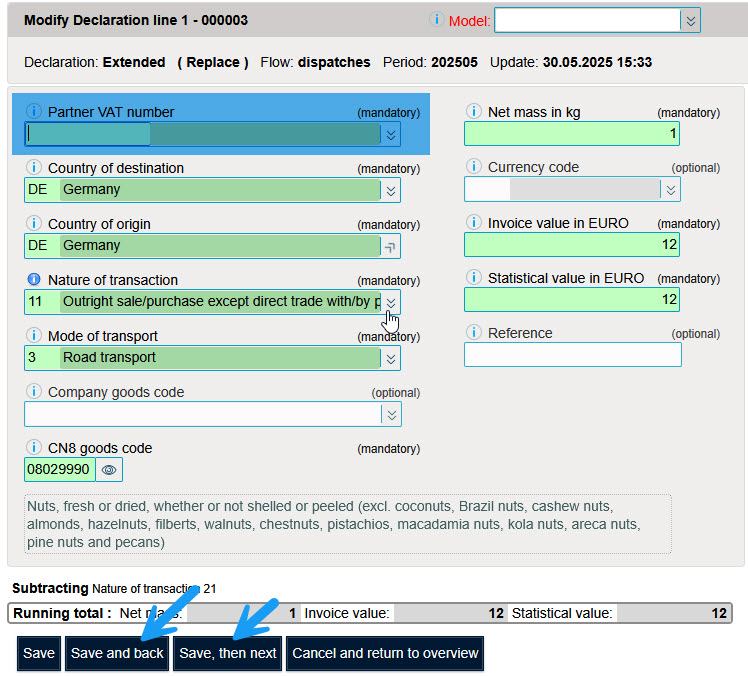Click info icon for Statistical value in EURO
Image resolution: width=748 pixels, height=676 pixels.
[473, 277]
